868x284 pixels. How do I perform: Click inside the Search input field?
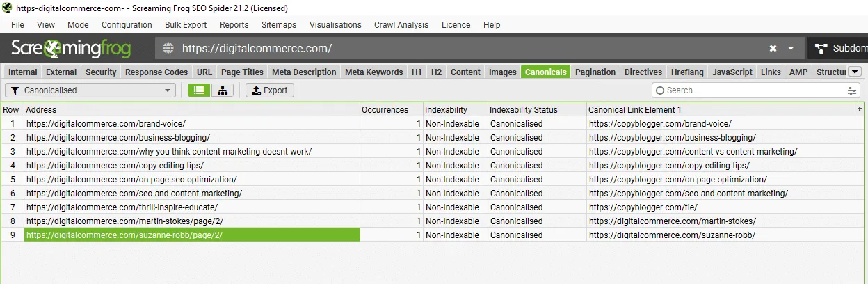point(751,90)
